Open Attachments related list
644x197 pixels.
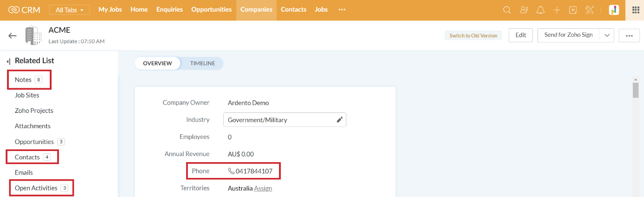point(33,126)
